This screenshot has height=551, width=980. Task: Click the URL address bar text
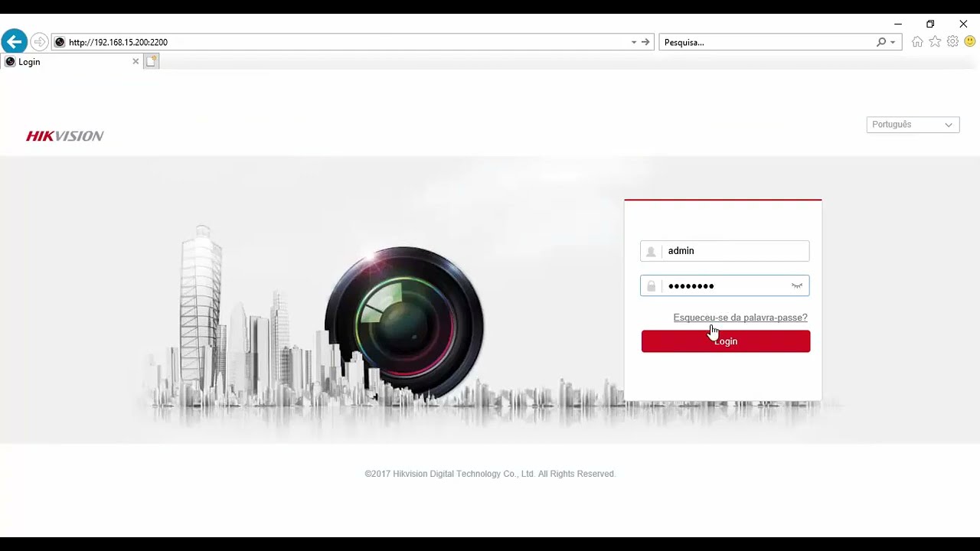(118, 42)
